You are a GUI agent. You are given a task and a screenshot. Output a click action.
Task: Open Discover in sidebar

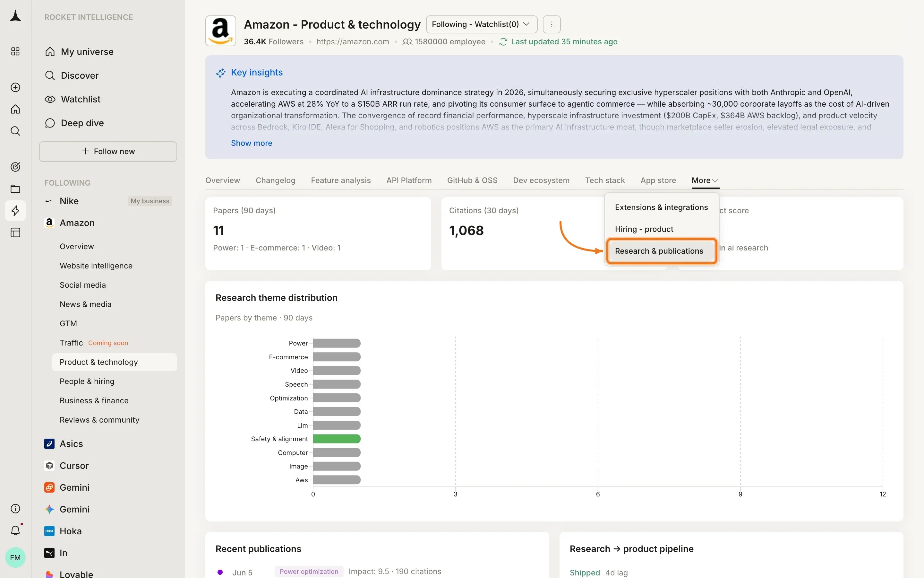[72, 75]
